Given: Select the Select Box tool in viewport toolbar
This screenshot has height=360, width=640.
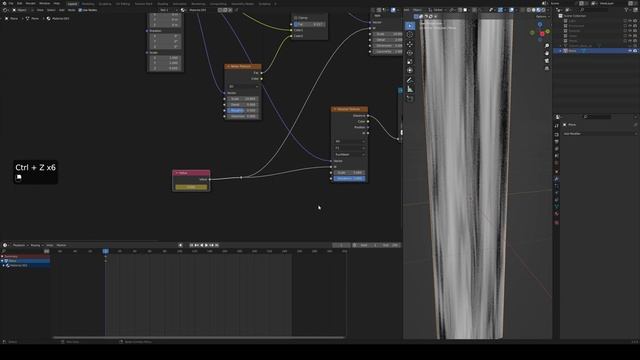Looking at the screenshot, I should click(410, 26).
